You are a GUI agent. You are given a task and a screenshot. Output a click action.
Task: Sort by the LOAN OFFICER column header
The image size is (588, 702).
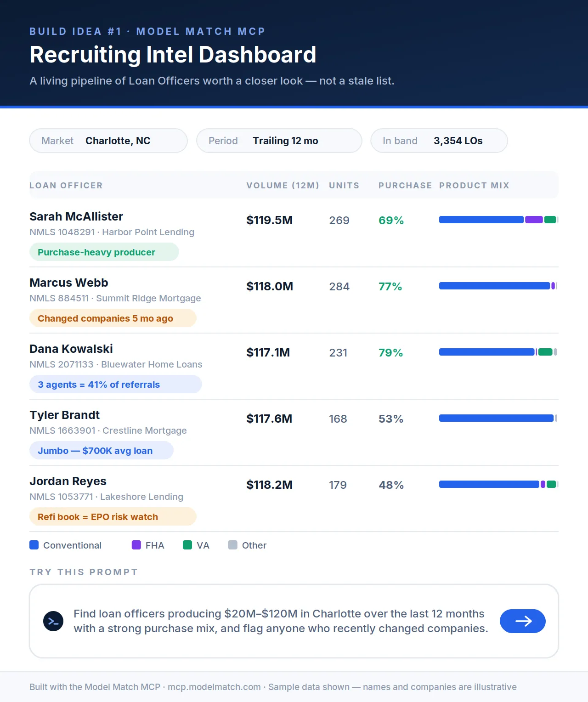(x=66, y=185)
